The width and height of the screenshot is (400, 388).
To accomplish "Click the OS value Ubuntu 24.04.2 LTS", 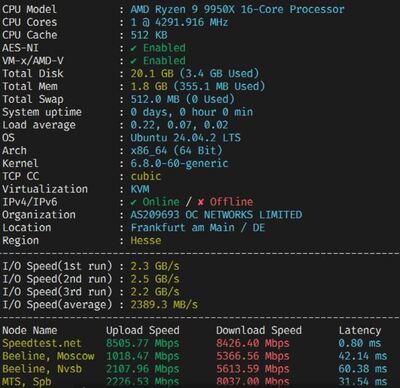I will 185,138.
